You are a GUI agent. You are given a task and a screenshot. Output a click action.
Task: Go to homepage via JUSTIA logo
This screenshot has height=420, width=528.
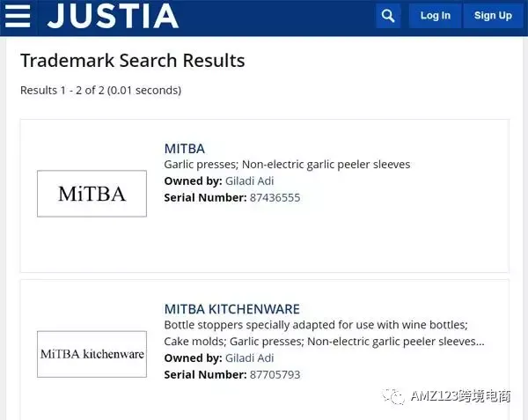click(113, 16)
